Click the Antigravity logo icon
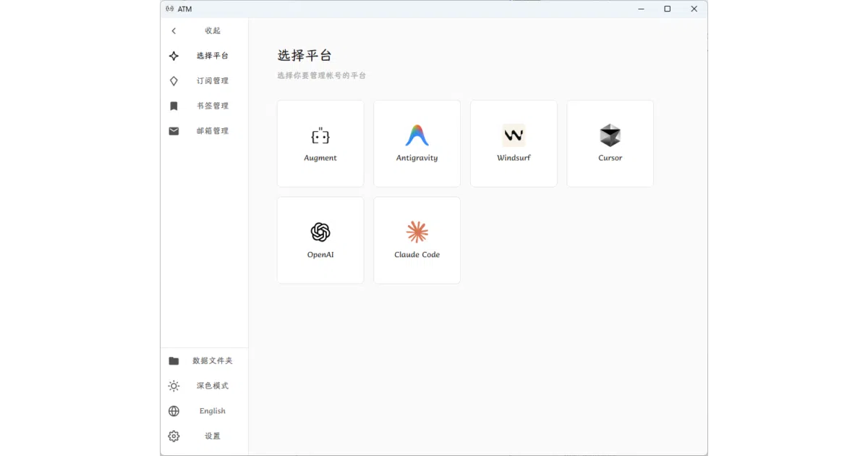This screenshot has width=868, height=456. click(417, 135)
